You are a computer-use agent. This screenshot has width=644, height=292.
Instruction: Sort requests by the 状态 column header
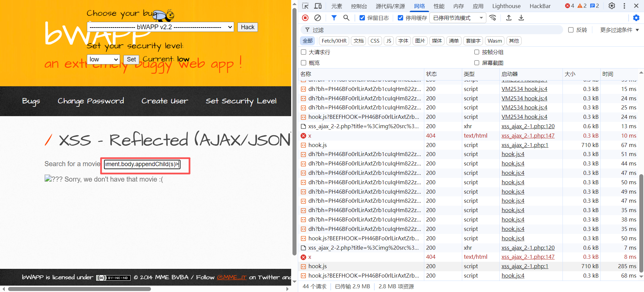[443, 74]
